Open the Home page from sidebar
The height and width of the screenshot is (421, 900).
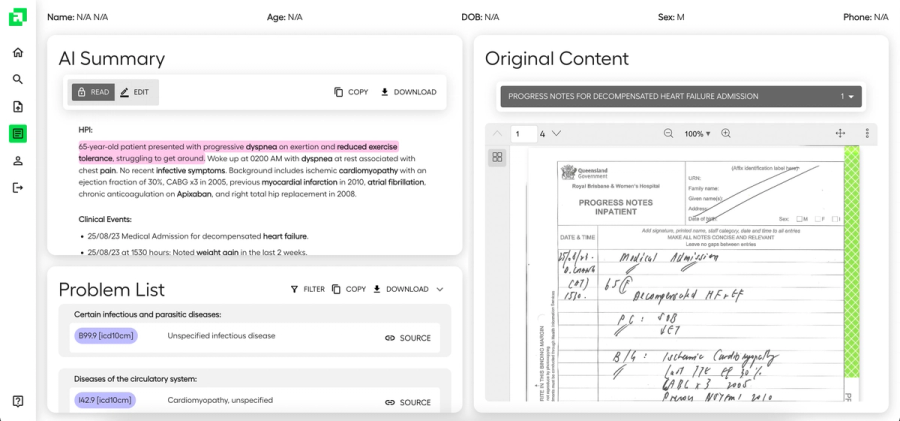[18, 53]
